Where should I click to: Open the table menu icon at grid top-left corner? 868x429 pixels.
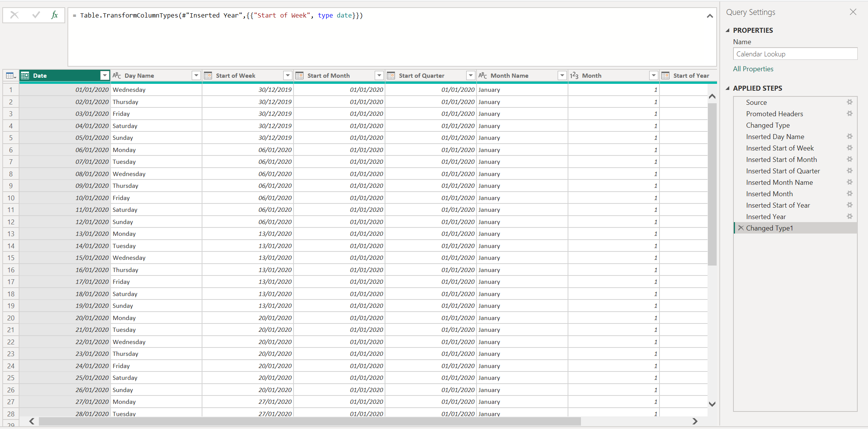(x=10, y=75)
